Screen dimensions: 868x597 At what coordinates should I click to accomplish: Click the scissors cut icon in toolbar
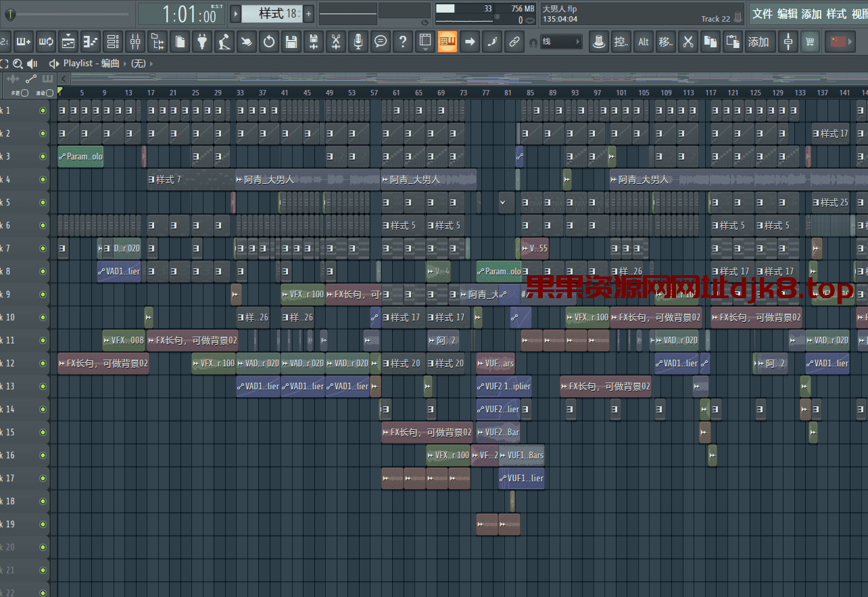pyautogui.click(x=688, y=42)
